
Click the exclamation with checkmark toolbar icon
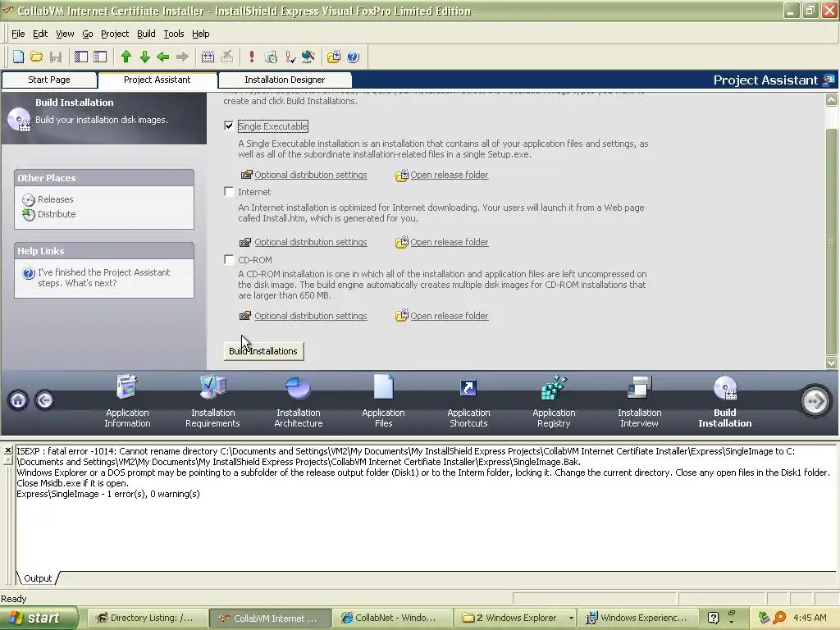[x=290, y=57]
